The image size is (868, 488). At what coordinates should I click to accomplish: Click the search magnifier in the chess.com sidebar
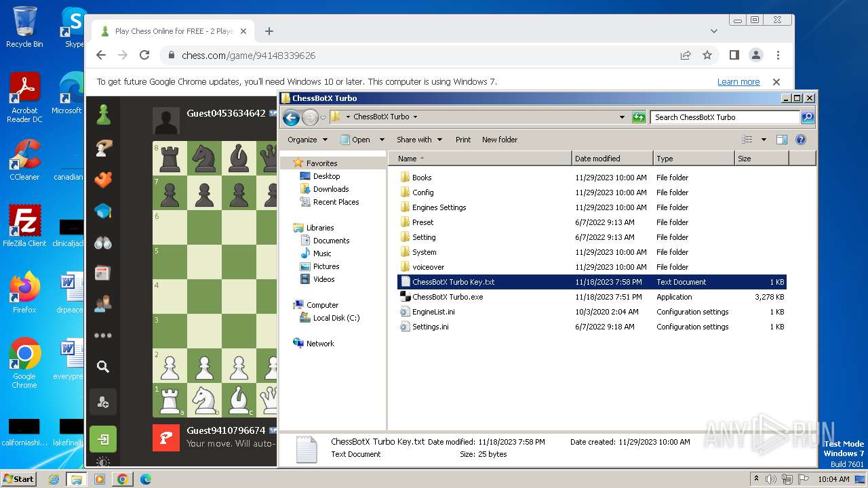[x=103, y=367]
